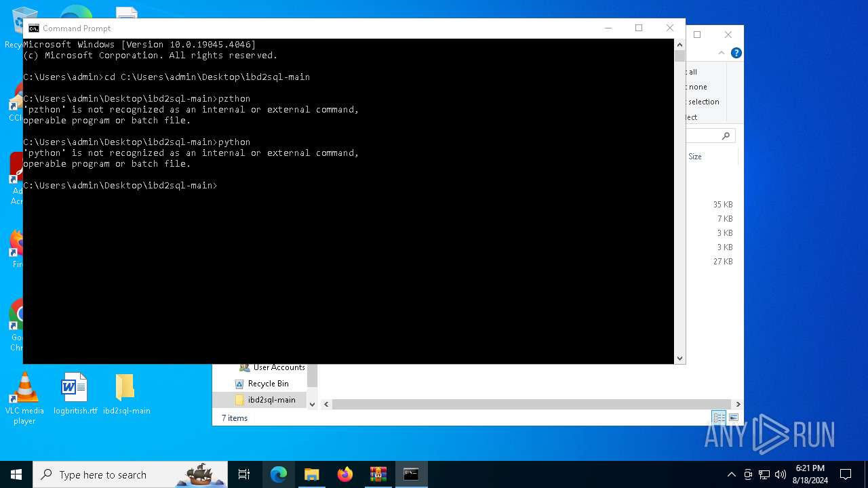Open File Explorer help icon
This screenshot has width=868, height=488.
(x=736, y=53)
